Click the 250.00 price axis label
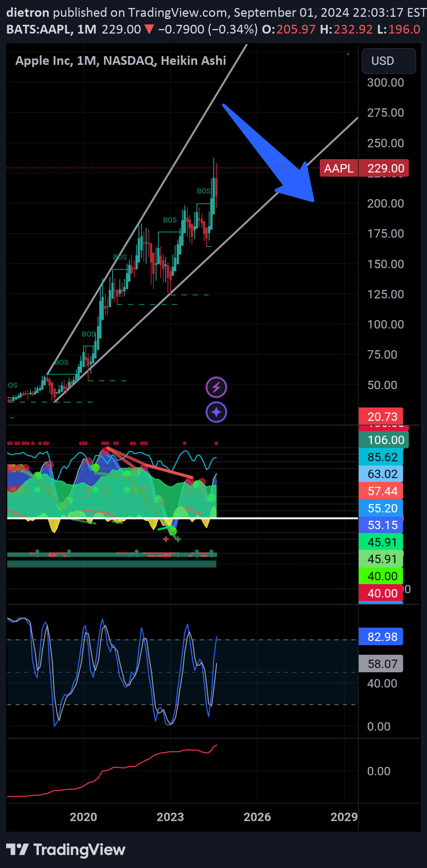Viewport: 427px width, 868px height. click(385, 143)
